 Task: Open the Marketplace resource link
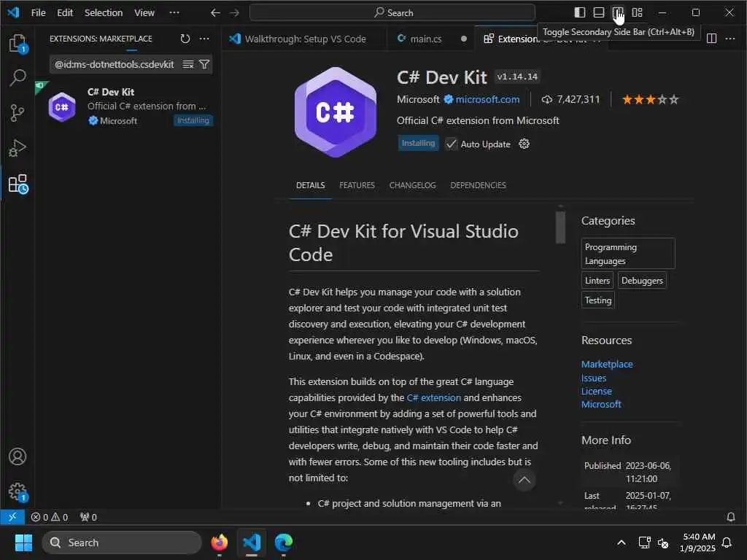click(607, 365)
